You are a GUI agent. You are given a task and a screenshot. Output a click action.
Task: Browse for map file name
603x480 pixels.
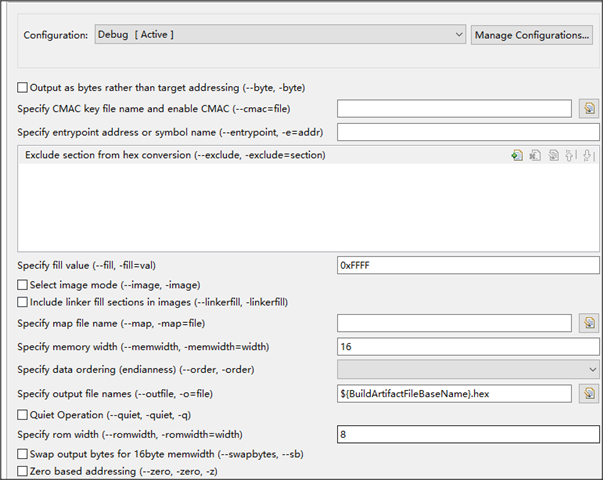(589, 322)
